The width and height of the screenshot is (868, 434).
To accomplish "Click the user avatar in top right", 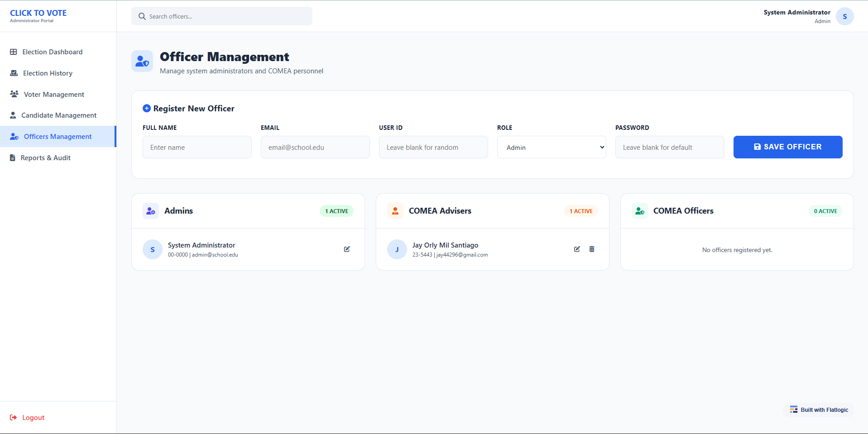I will point(844,16).
